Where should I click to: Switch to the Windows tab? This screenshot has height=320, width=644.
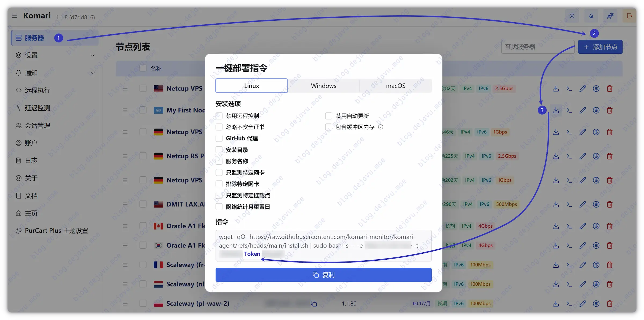323,86
